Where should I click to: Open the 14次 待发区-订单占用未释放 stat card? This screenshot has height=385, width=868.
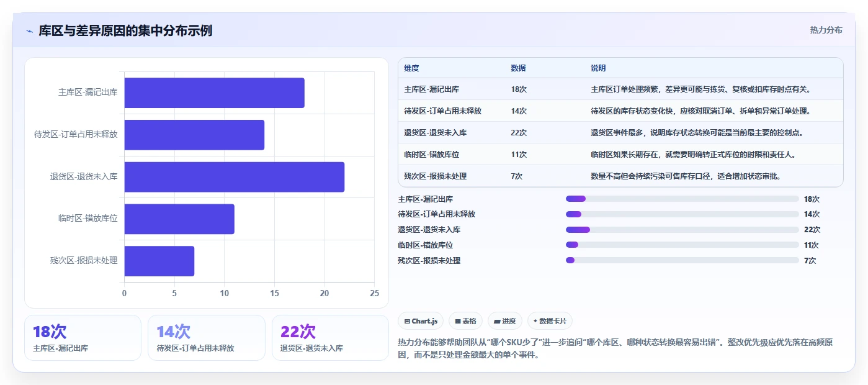(x=206, y=338)
